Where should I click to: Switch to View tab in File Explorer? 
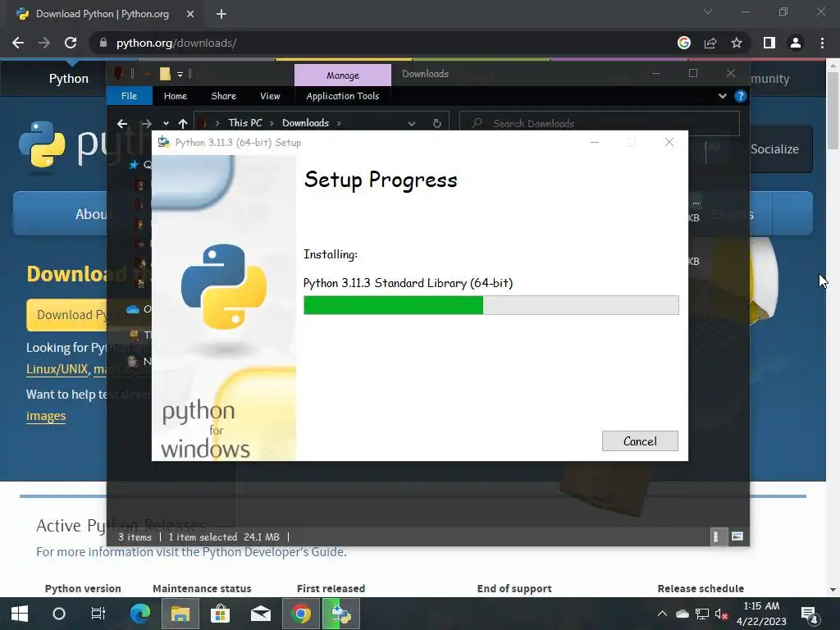pos(270,96)
